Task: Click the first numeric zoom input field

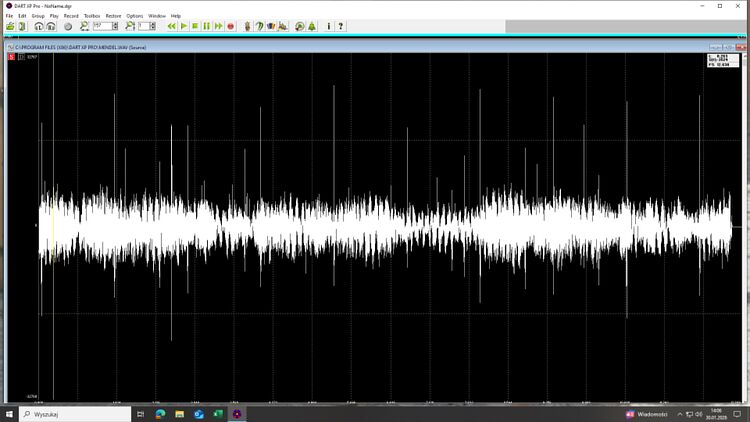Action: pos(101,26)
